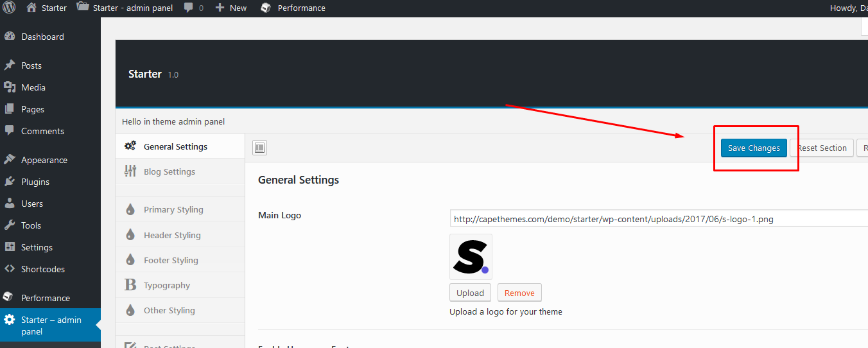The image size is (868, 348).
Task: Click the Dashboard gauge icon
Action: coord(10,37)
